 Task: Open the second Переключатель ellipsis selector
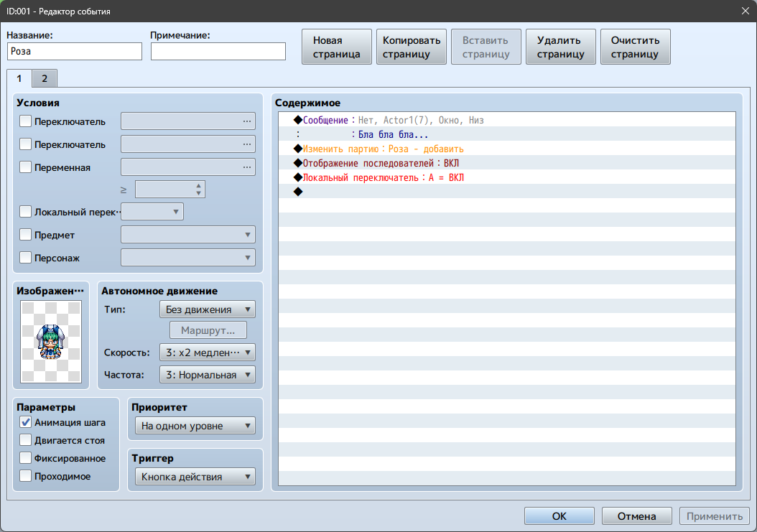pyautogui.click(x=246, y=144)
